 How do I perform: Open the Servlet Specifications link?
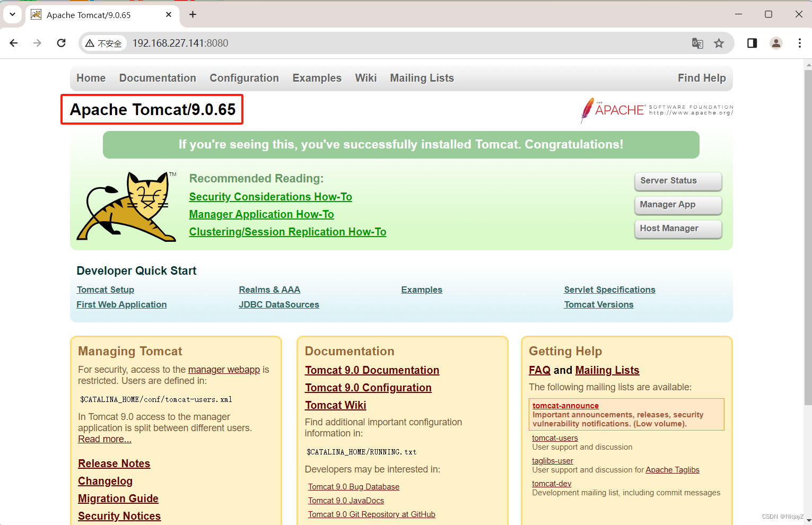pyautogui.click(x=610, y=290)
